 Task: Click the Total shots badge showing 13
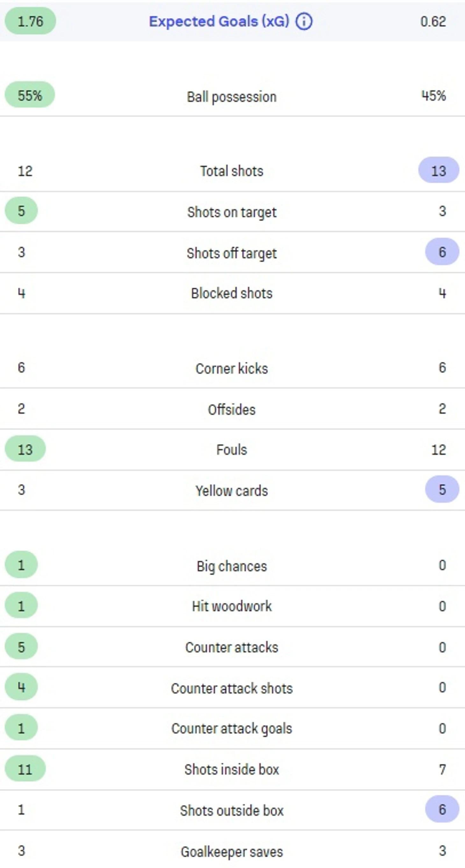pos(438,170)
